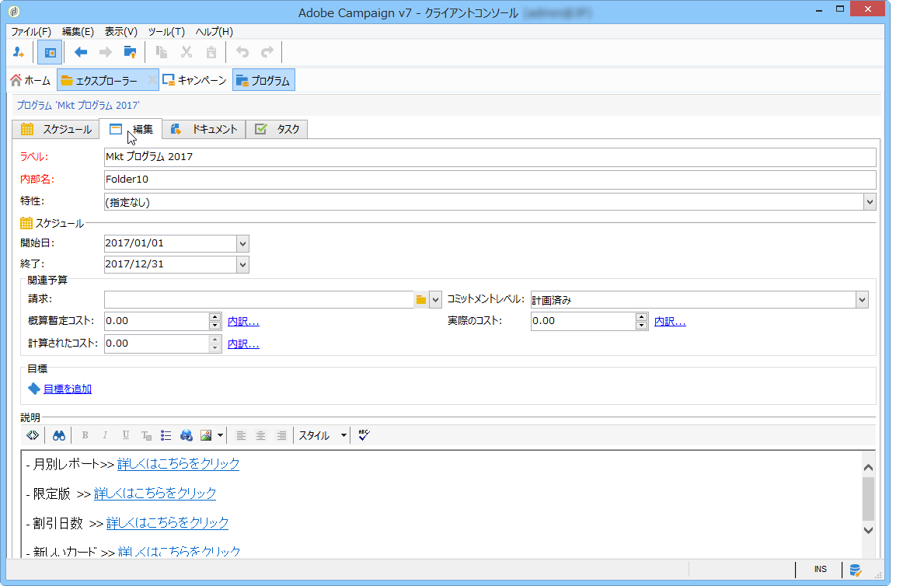Open the キャンペーン tab

[194, 80]
